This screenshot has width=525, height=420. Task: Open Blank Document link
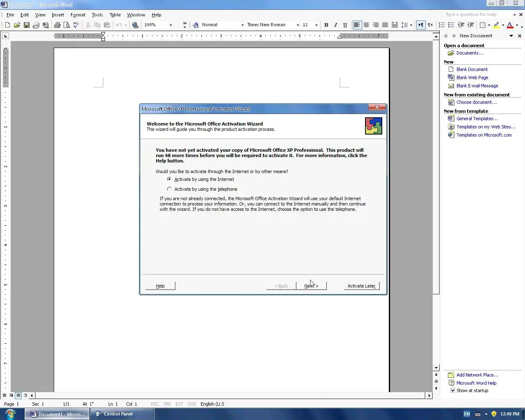tap(472, 69)
